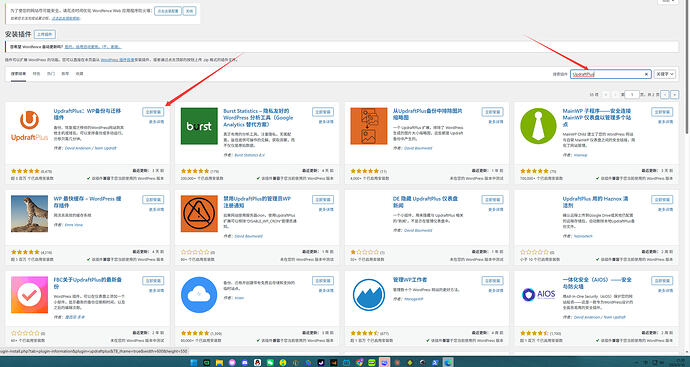Go to the next results page

[665, 95]
